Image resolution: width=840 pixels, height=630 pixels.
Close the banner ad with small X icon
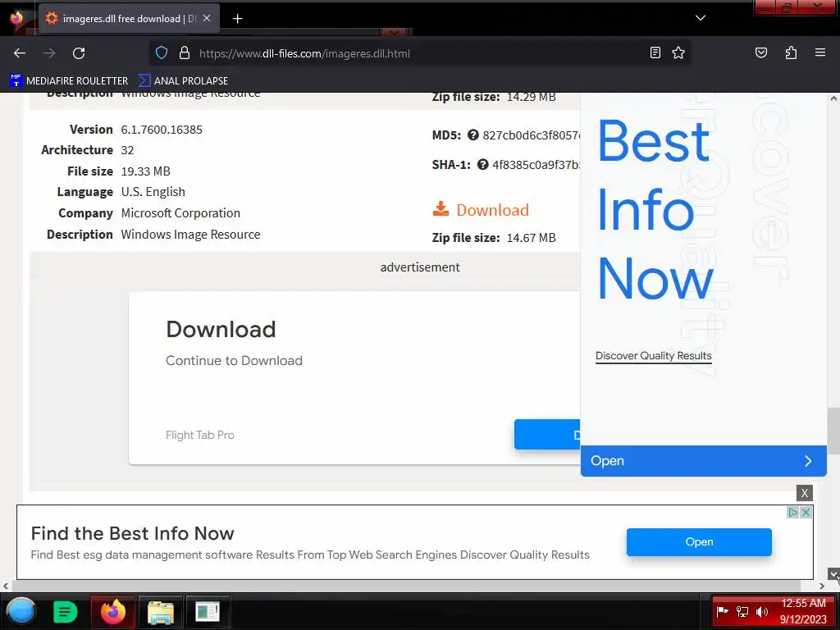[806, 512]
